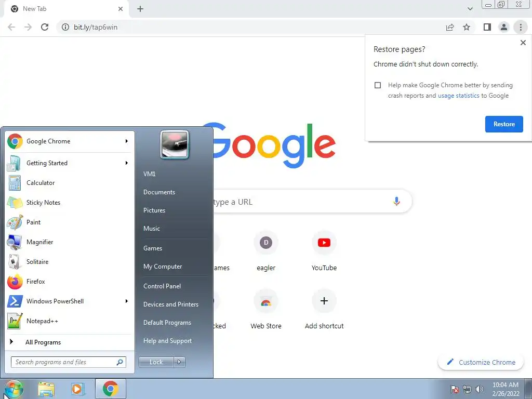Click Search programs and files box
This screenshot has width=532, height=399.
pyautogui.click(x=68, y=362)
